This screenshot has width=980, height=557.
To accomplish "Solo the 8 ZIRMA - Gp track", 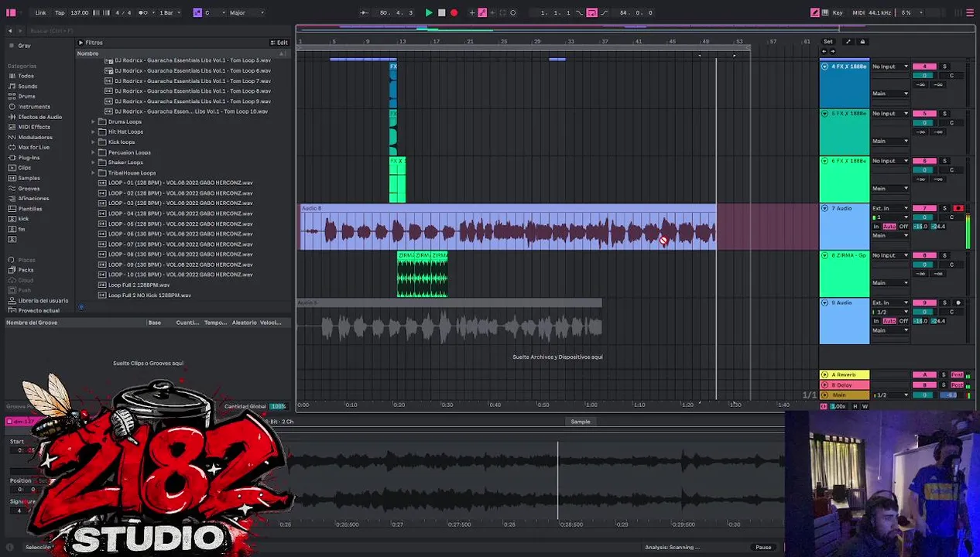I will click(x=944, y=255).
